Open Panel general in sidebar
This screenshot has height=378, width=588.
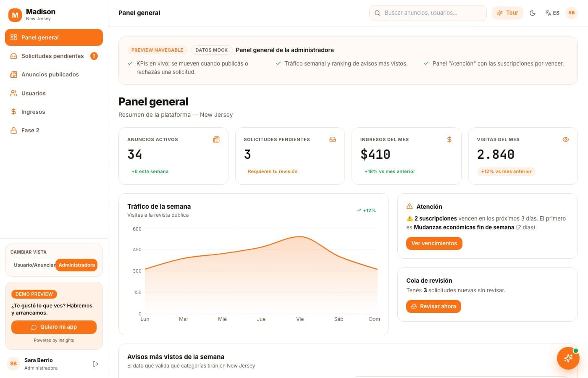click(x=54, y=37)
